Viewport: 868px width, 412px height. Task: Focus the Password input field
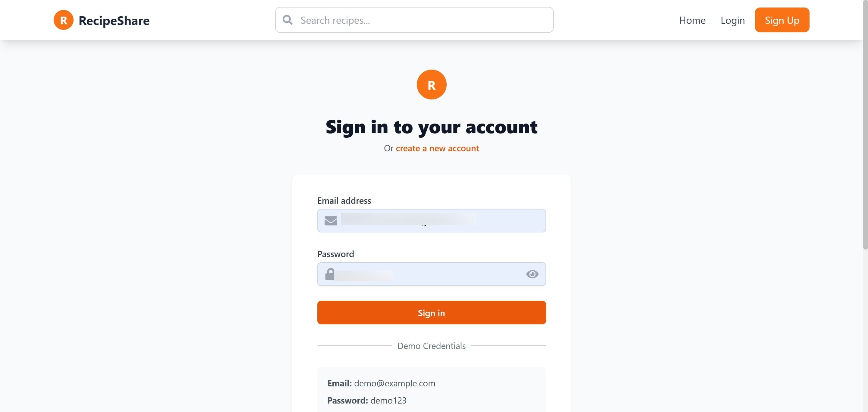click(431, 274)
